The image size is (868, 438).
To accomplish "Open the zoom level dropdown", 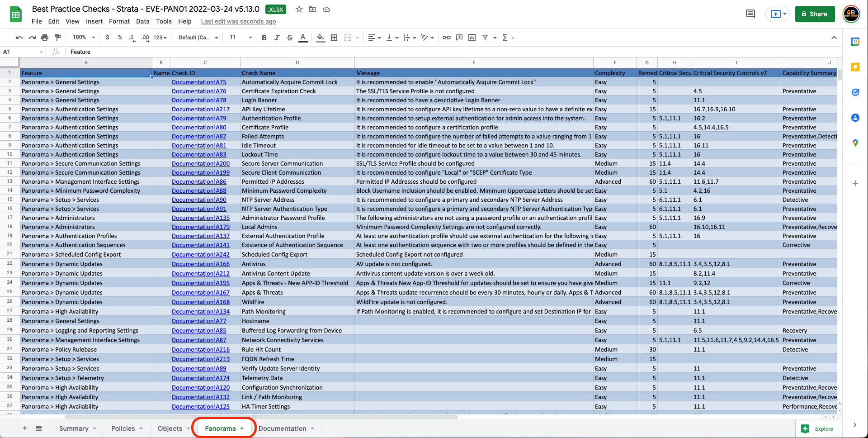I will [84, 38].
